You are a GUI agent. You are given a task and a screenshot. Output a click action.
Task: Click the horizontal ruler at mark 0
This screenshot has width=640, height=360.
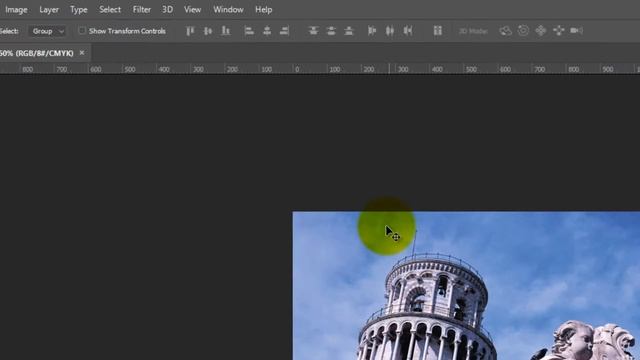(297, 69)
